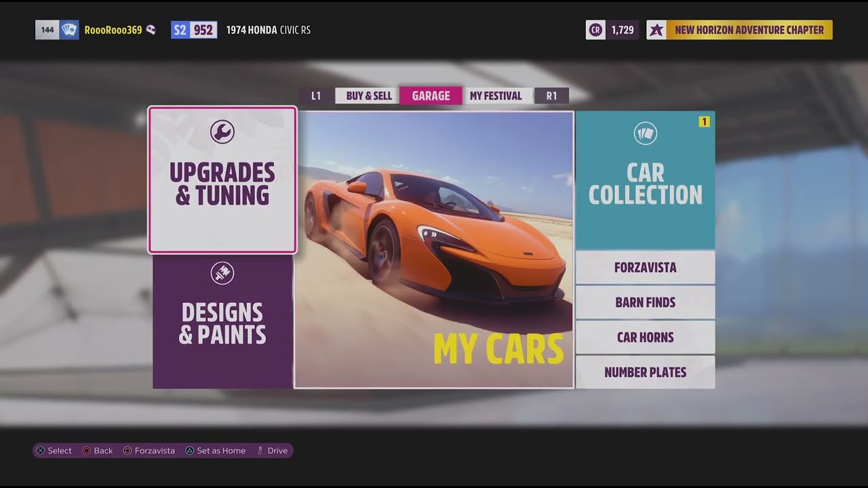Click the 1,729 credits amount
868x488 pixels.
623,30
